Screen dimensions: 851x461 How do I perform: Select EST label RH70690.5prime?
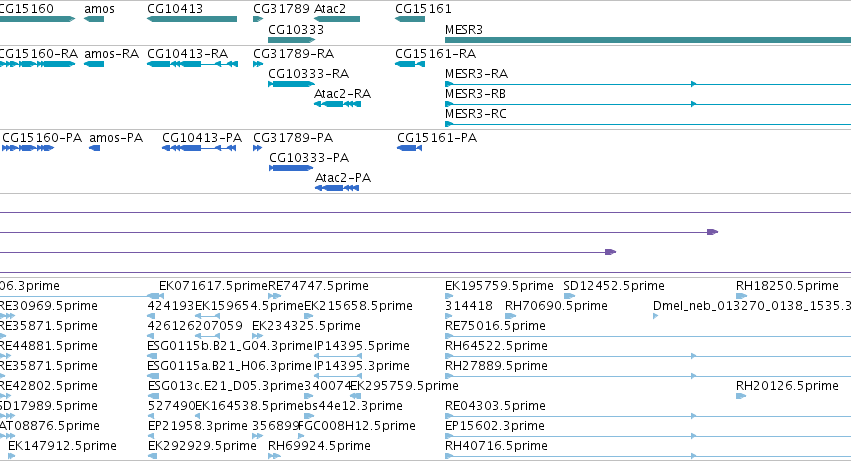pyautogui.click(x=556, y=306)
